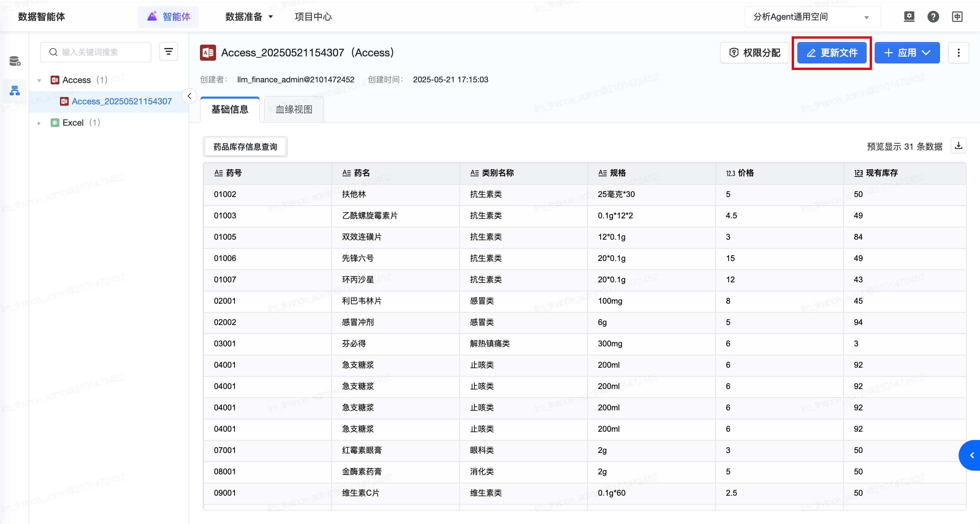Click the 更新文件 button
Screen dimensions: 980x524
pyautogui.click(x=832, y=53)
